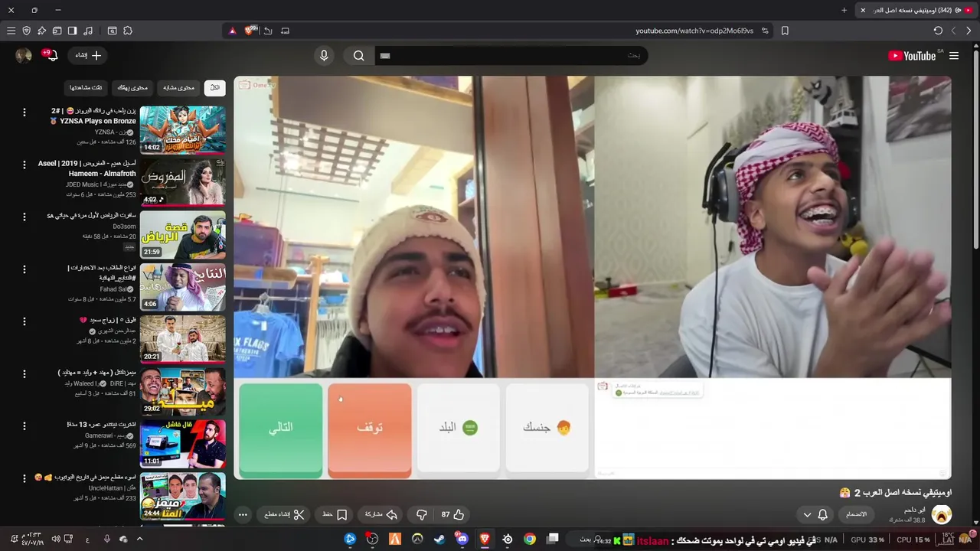
Task: Open Brave browser main menu icon
Action: [x=11, y=31]
